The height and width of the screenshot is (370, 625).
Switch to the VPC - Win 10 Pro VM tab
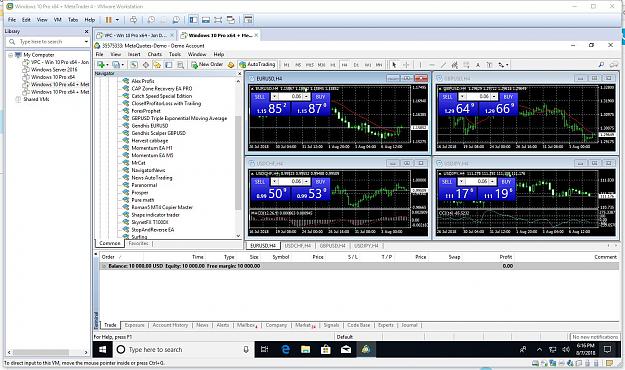click(135, 35)
